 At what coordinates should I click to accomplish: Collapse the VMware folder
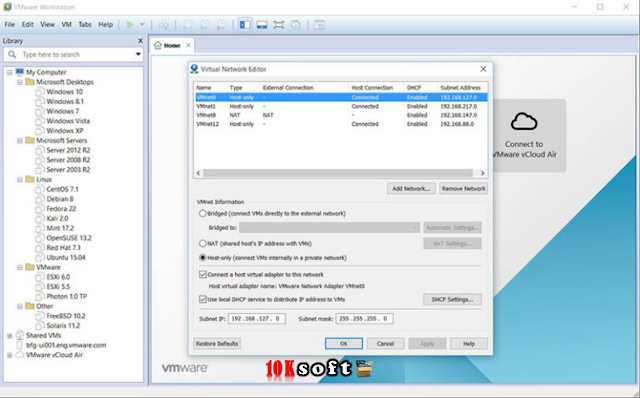(x=19, y=267)
